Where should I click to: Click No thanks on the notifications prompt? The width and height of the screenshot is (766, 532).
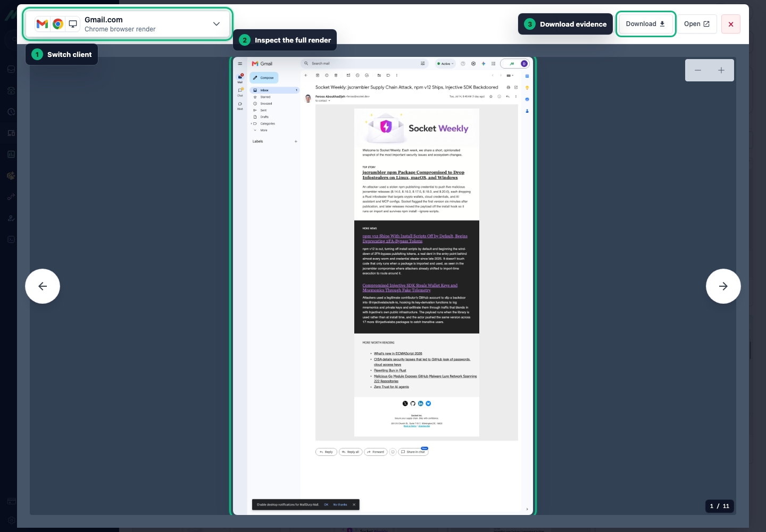point(340,504)
